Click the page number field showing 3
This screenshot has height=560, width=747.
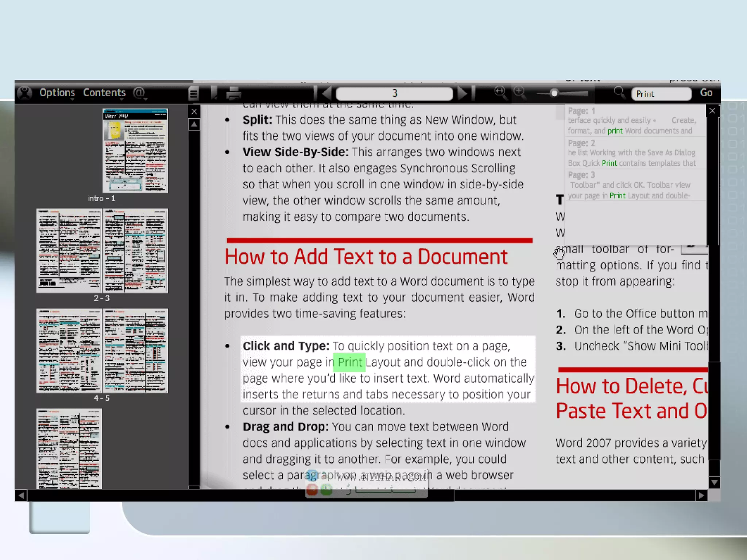pos(394,93)
